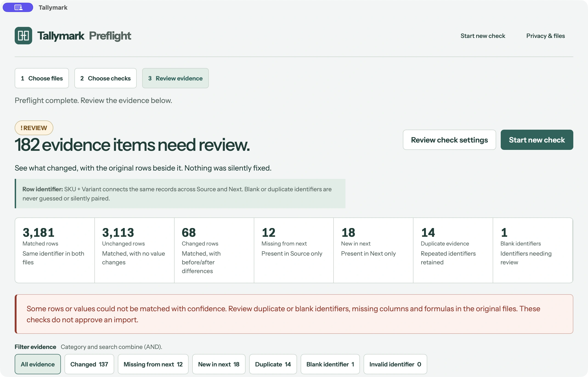Filter by Blank identifier 1
Viewport: 588px width, 377px height.
pos(330,364)
